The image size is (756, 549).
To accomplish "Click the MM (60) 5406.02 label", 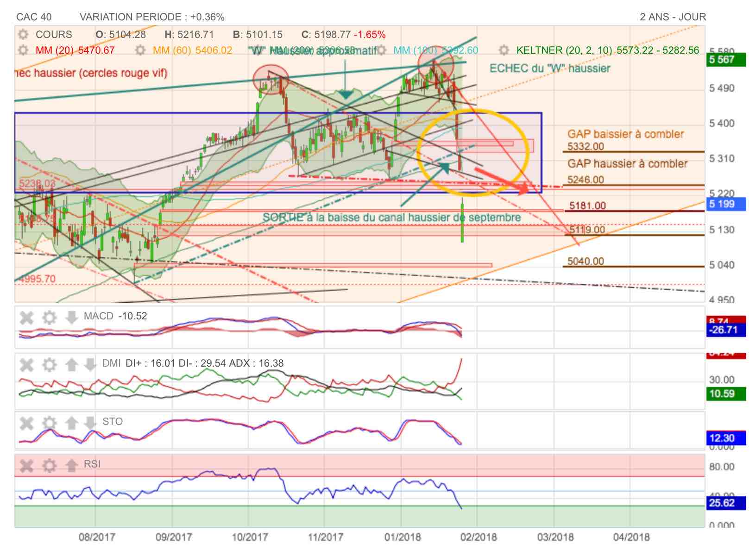I will 192,50.
